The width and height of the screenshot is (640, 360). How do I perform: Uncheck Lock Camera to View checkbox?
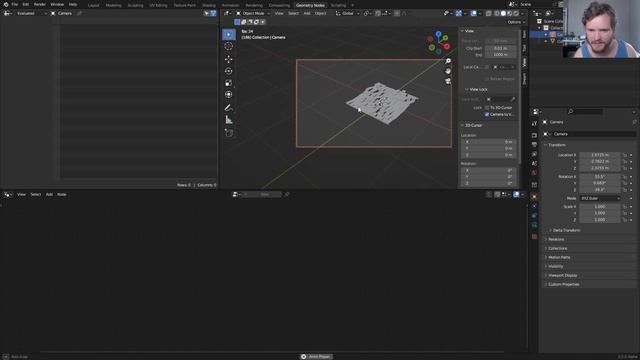click(487, 114)
